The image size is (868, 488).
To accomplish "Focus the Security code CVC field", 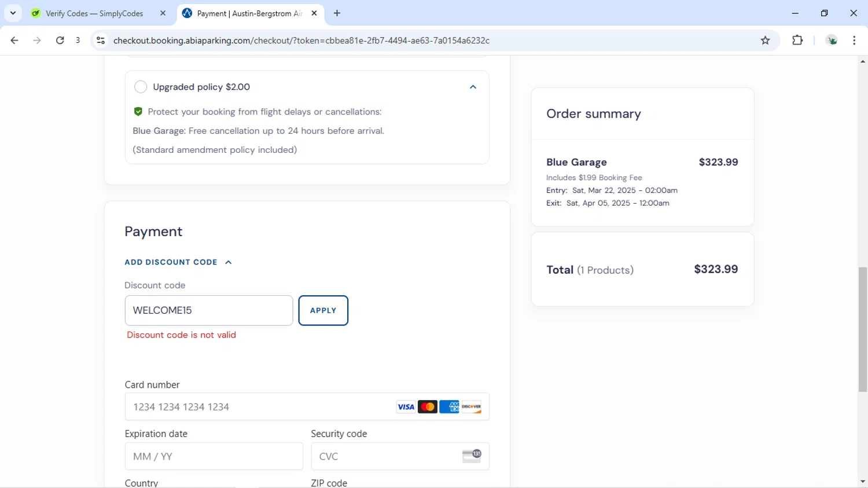I will pos(400,456).
